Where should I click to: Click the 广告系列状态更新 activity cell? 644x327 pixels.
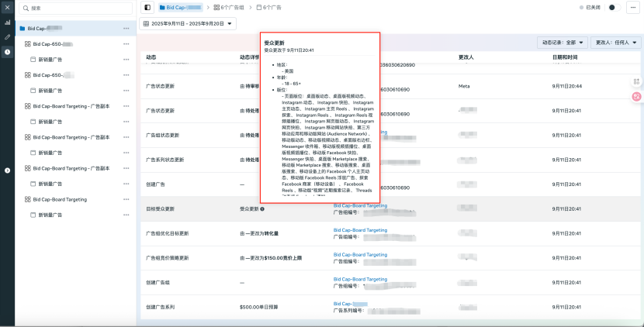point(165,160)
